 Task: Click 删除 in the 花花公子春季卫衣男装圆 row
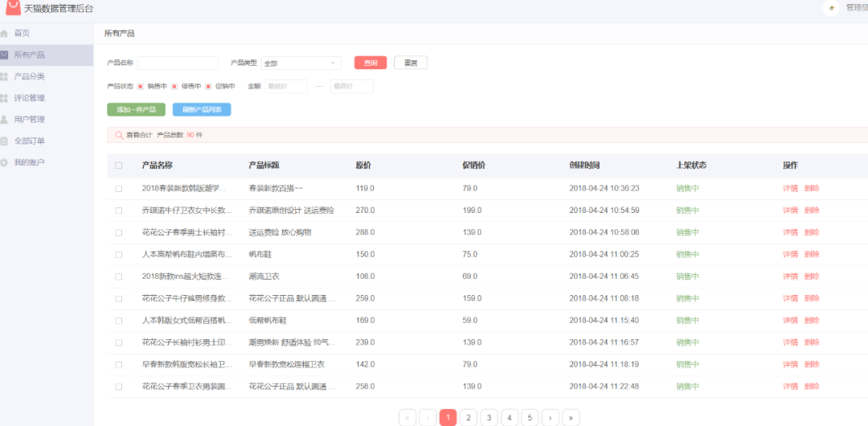812,386
